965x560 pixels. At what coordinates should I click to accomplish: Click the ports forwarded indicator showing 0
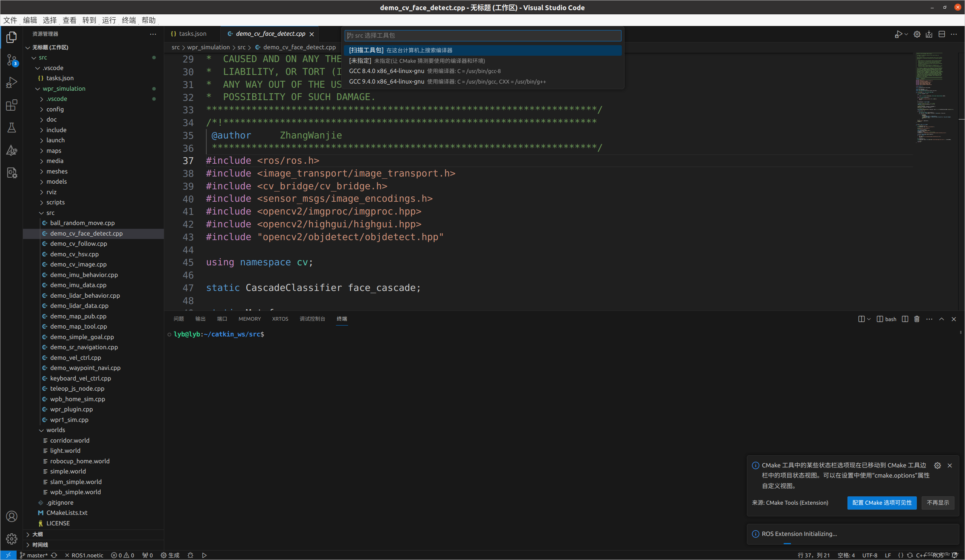147,555
